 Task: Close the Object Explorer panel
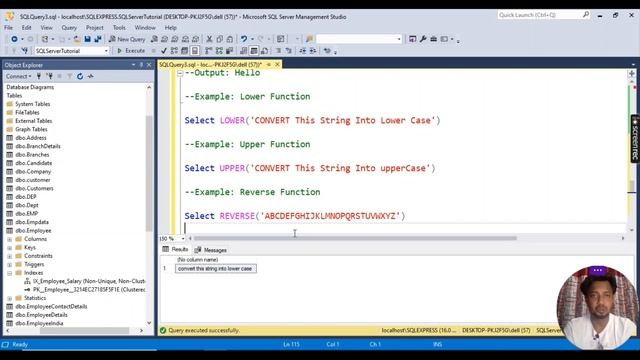[x=149, y=65]
